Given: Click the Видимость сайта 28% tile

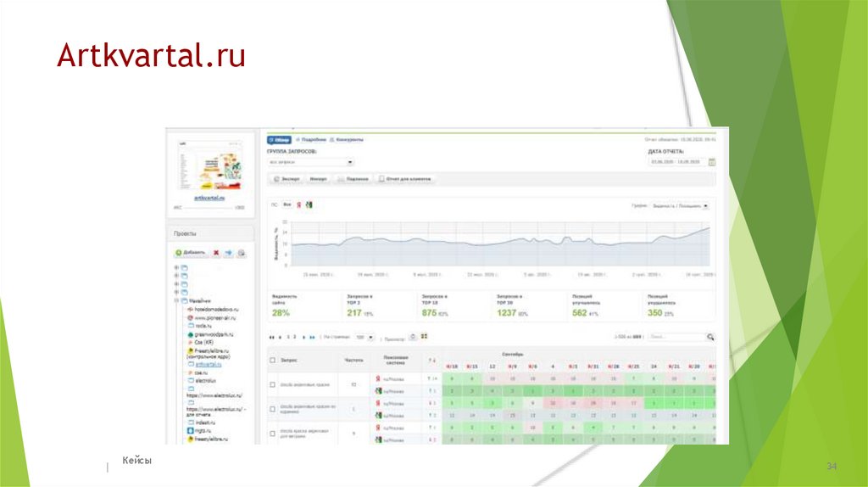Looking at the screenshot, I should pyautogui.click(x=303, y=305).
